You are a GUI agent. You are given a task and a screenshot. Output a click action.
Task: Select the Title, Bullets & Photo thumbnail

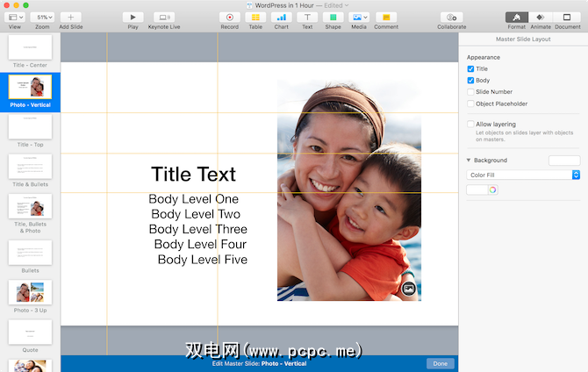tap(30, 206)
